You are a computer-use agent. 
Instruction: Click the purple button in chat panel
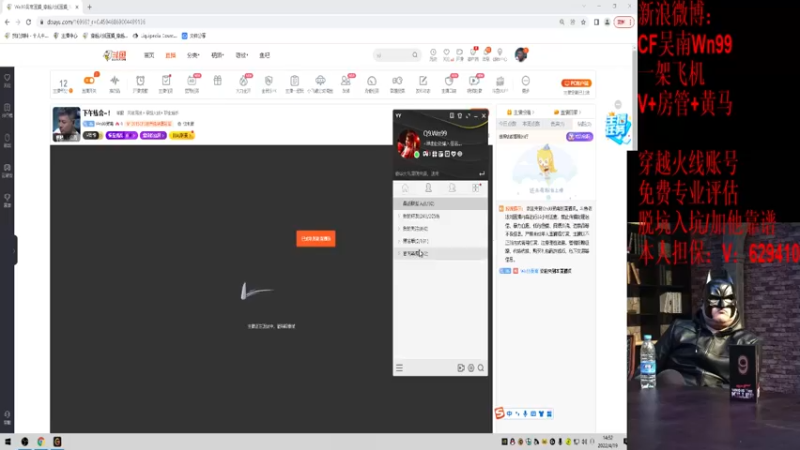(580, 136)
